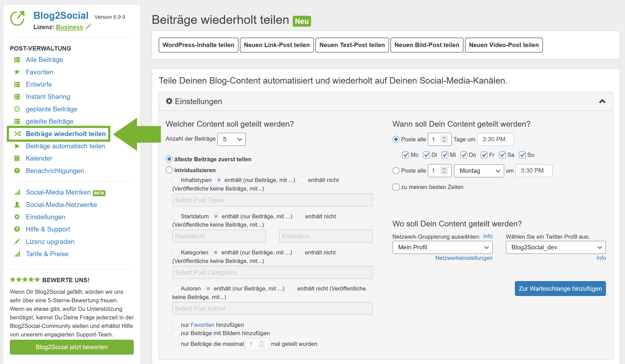The height and width of the screenshot is (364, 625).
Task: Open the Neuen Video-Post teilen tab
Action: [x=504, y=45]
